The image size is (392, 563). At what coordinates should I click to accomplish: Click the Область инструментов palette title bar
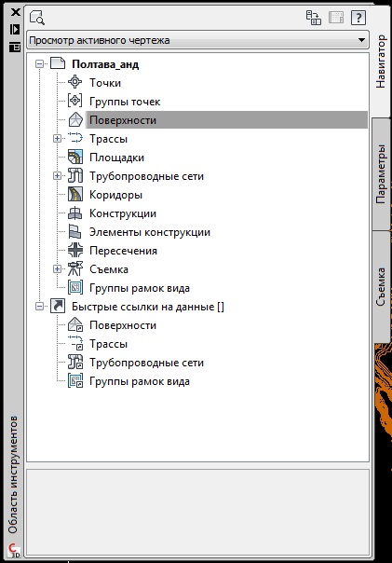point(13,474)
